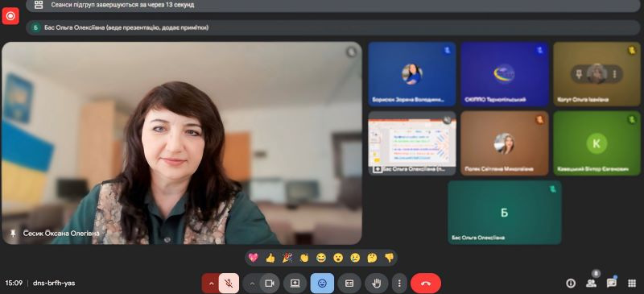The height and width of the screenshot is (294, 644).
Task: Send the heart emoji reaction
Action: click(x=254, y=258)
